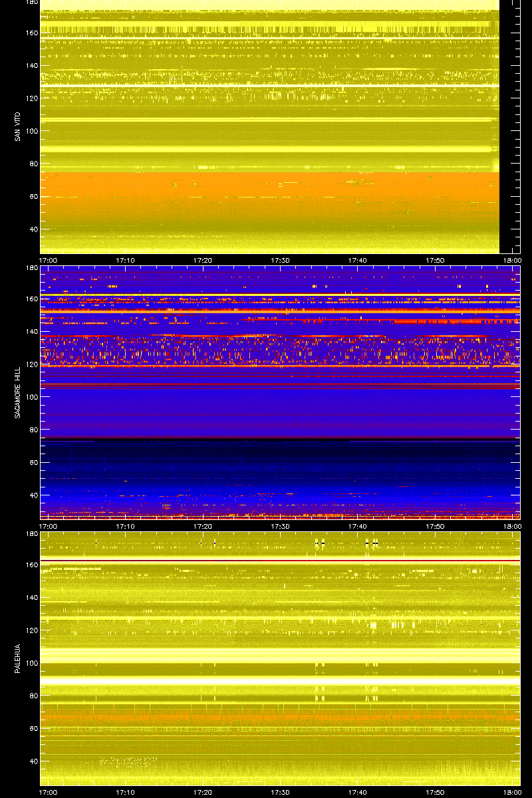Choose the 100 y-axis label on Palehua
532x798 pixels.
pos(31,663)
